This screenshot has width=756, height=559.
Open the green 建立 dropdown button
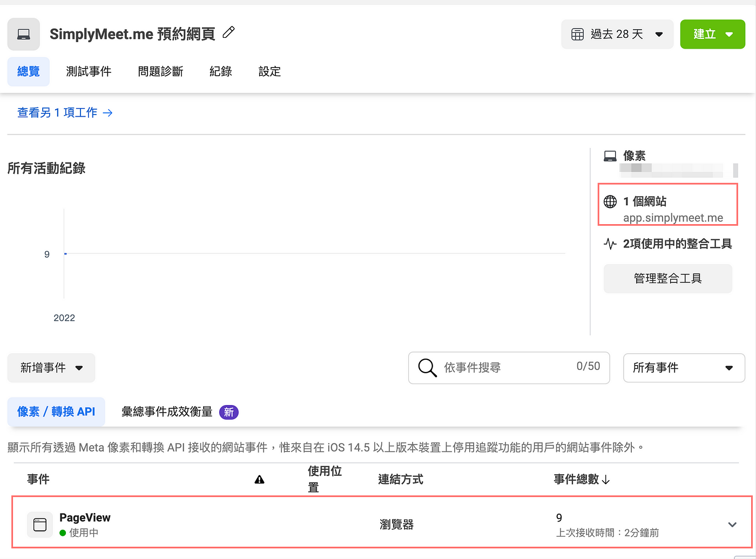pos(713,35)
